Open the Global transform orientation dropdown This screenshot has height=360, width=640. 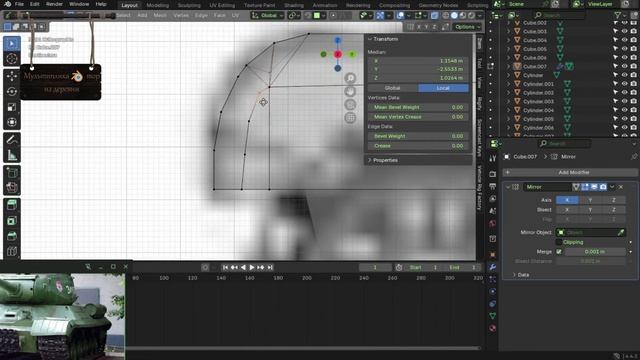click(x=267, y=16)
